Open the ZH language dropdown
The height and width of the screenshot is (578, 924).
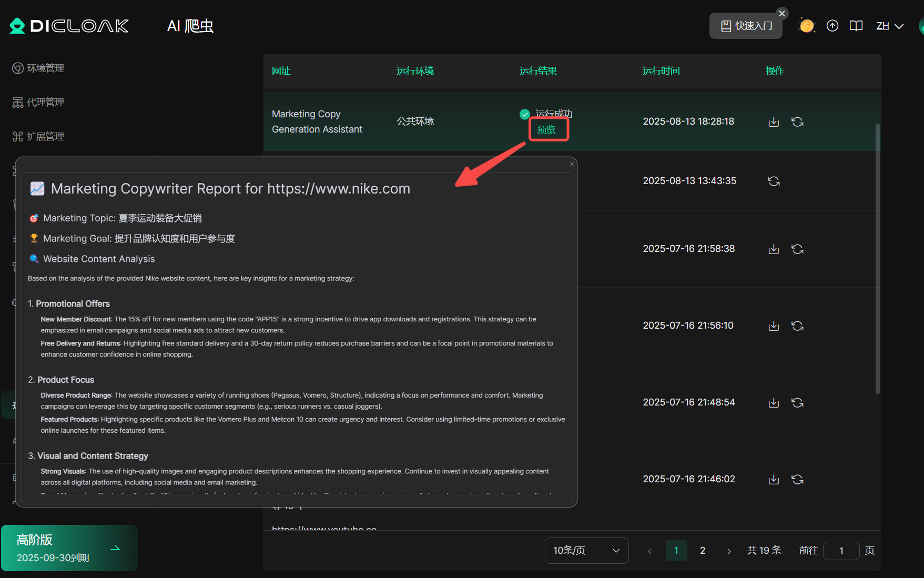click(890, 26)
